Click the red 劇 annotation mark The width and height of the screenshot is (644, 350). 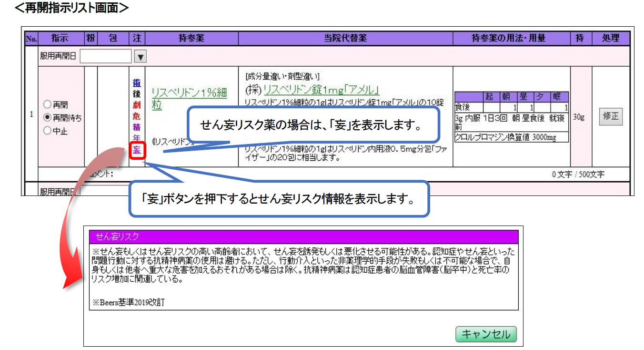pos(137,105)
